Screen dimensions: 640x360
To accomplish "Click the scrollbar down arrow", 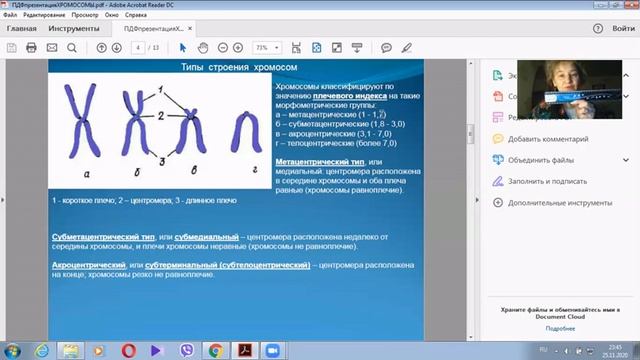I will [x=470, y=337].
